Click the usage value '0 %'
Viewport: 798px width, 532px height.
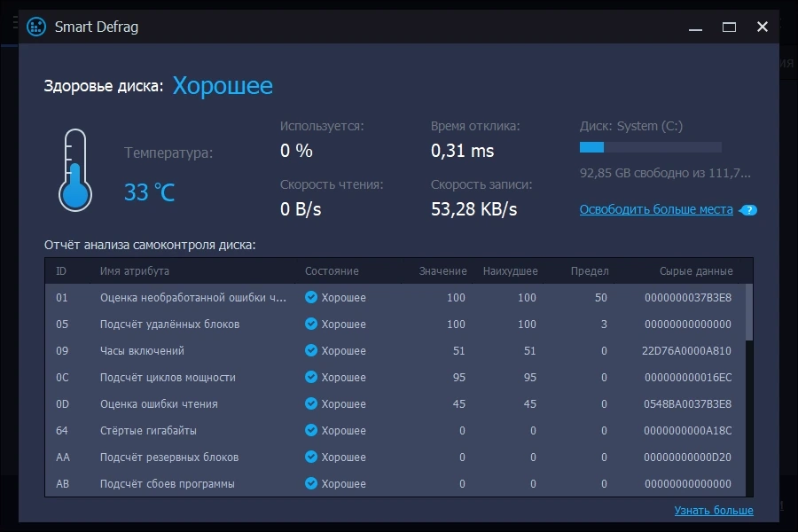pyautogui.click(x=296, y=151)
